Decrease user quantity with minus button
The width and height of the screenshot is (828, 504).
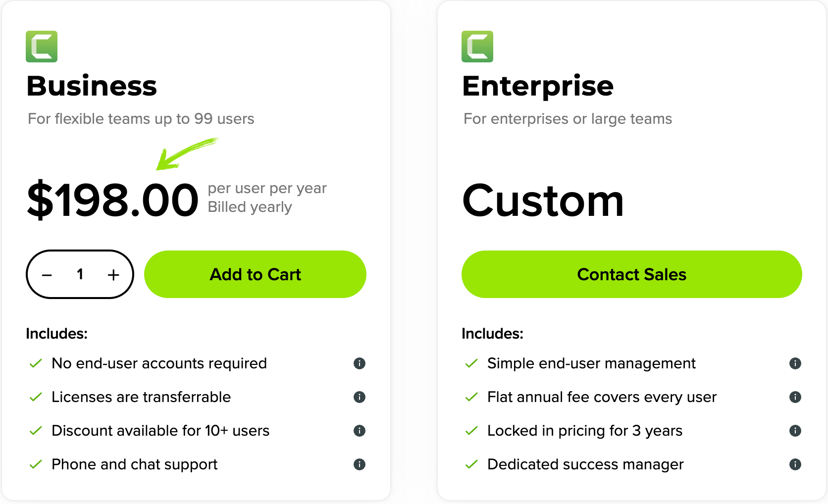[x=47, y=275]
